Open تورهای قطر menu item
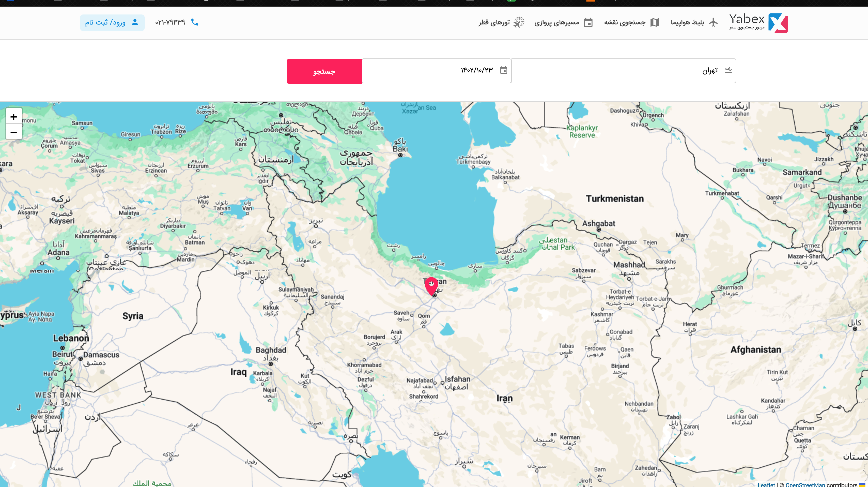 point(494,22)
